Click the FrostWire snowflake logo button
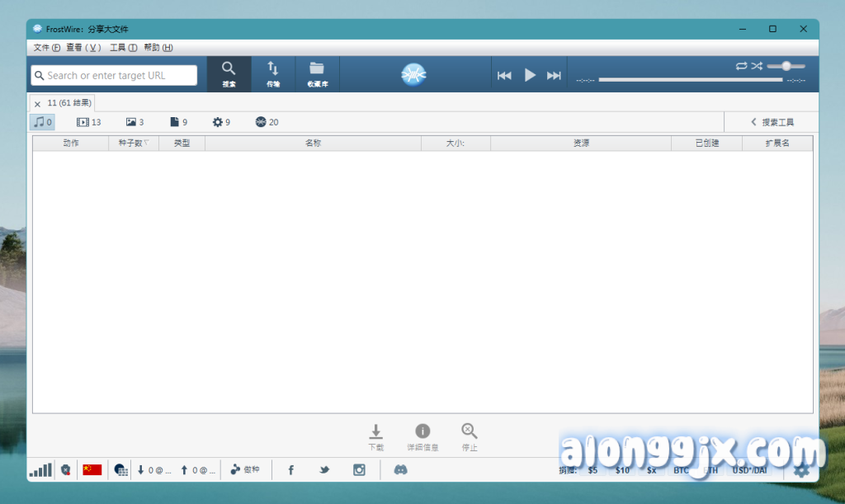Image resolution: width=845 pixels, height=504 pixels. pos(414,75)
